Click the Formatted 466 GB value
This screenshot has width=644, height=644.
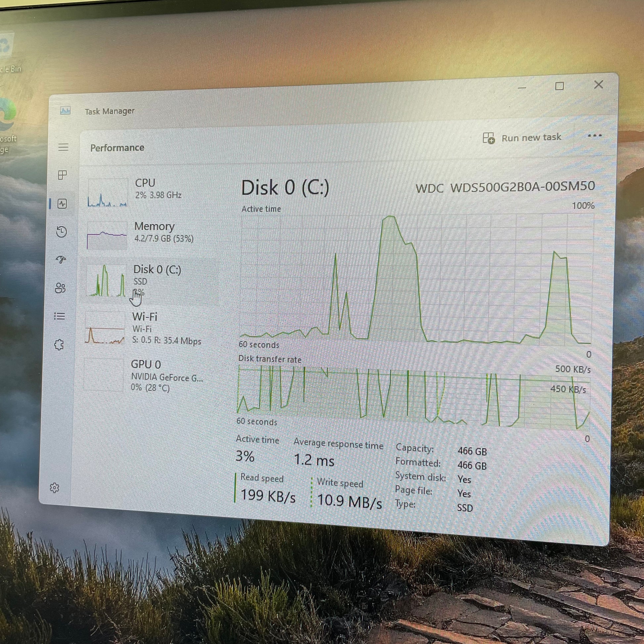(x=472, y=465)
